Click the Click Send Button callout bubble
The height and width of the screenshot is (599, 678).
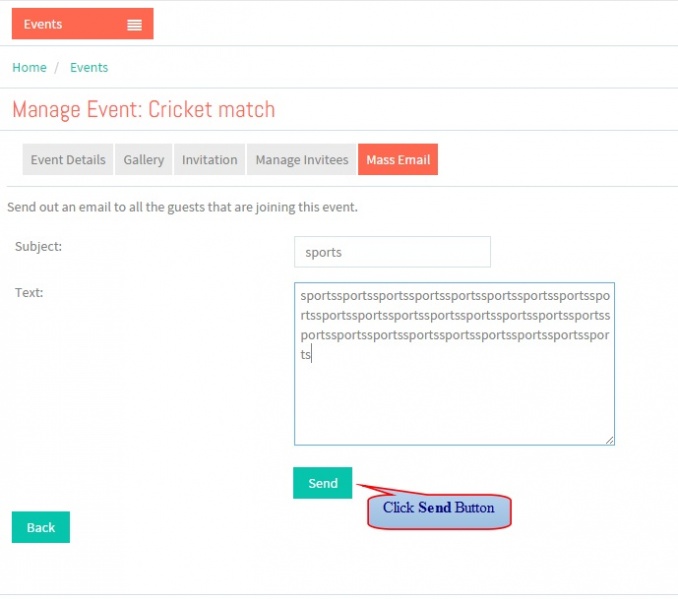(x=439, y=512)
